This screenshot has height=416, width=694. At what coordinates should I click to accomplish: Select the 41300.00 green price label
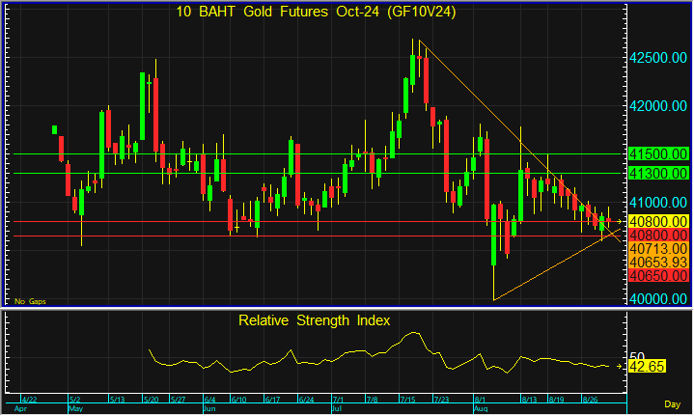coord(659,173)
